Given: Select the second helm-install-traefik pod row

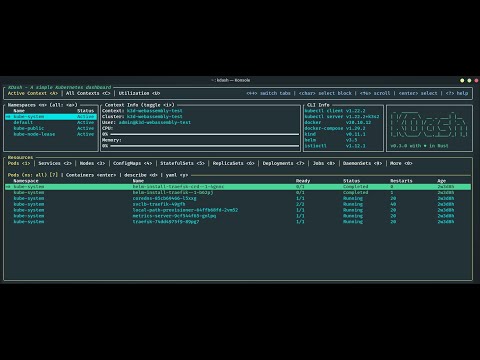Looking at the screenshot, I should click(x=238, y=193).
